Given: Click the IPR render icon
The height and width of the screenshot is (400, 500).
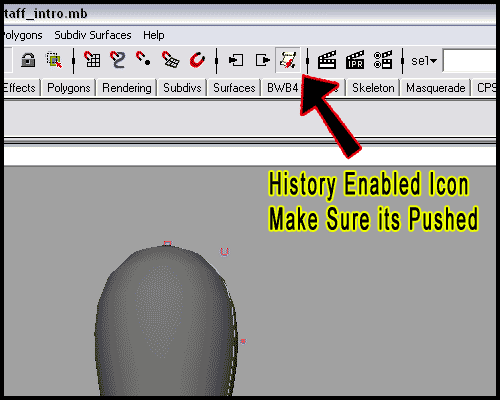Looking at the screenshot, I should 355,60.
